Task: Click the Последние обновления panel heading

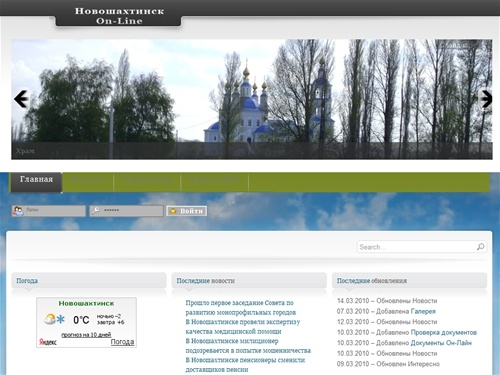Action: click(x=372, y=281)
